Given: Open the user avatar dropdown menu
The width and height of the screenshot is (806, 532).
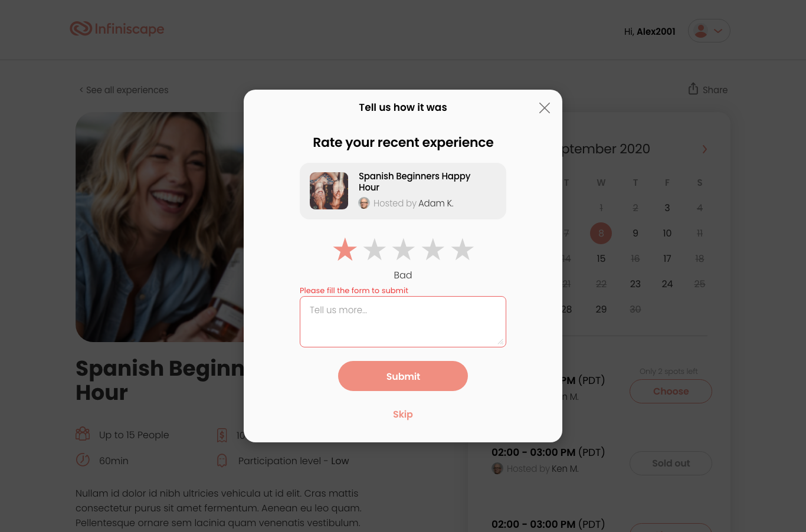Looking at the screenshot, I should pyautogui.click(x=709, y=31).
